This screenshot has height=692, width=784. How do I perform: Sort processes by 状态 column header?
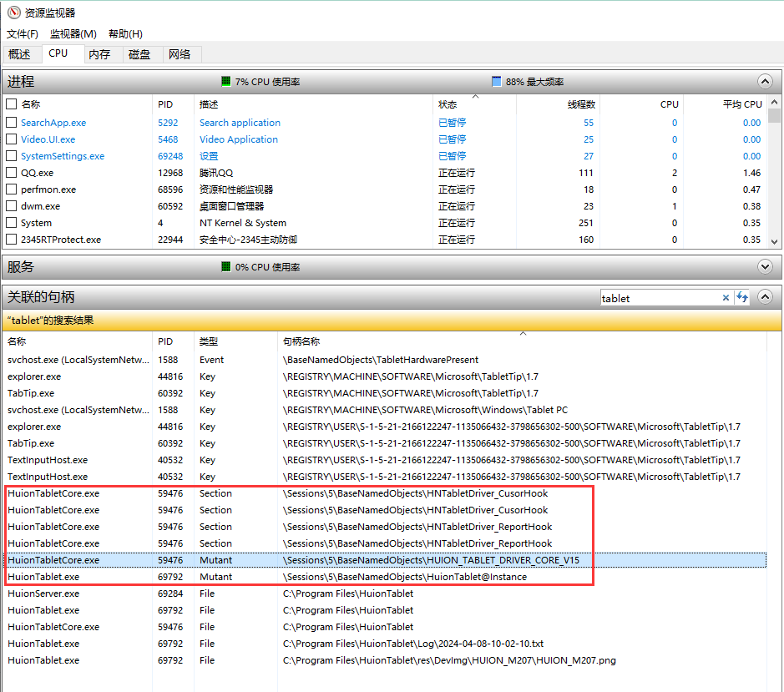pos(474,104)
